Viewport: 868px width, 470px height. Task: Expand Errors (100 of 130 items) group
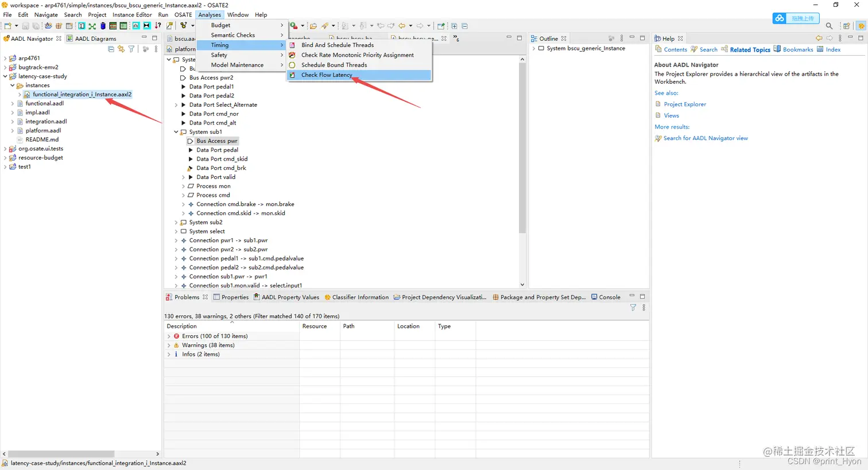tap(169, 336)
